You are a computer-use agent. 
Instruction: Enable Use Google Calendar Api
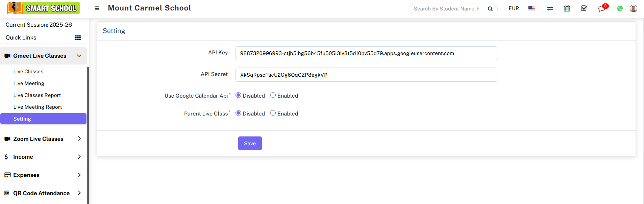pyautogui.click(x=273, y=95)
